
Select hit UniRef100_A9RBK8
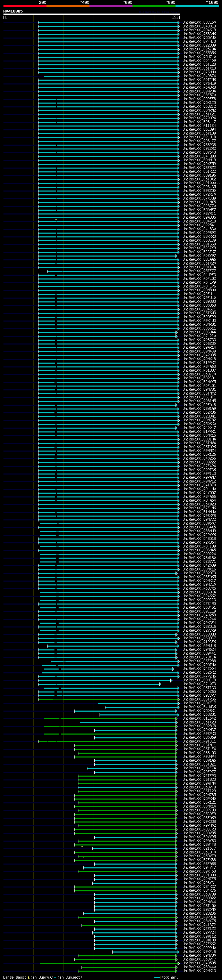(x=199, y=726)
